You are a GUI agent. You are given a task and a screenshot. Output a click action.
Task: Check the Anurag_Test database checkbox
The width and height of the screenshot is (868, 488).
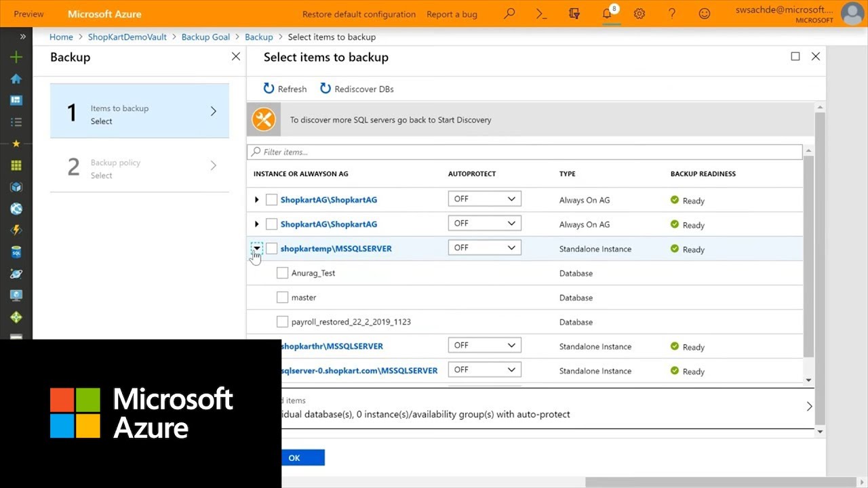(x=283, y=273)
